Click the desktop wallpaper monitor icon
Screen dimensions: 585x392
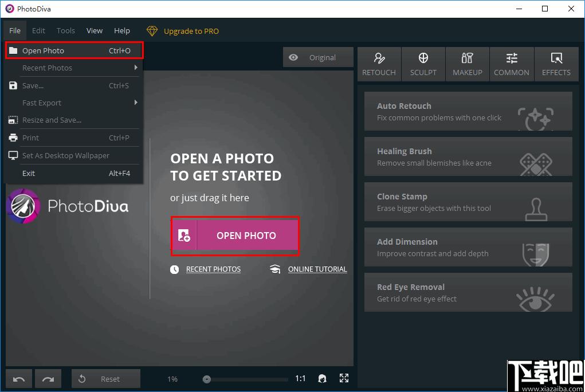[x=13, y=156]
